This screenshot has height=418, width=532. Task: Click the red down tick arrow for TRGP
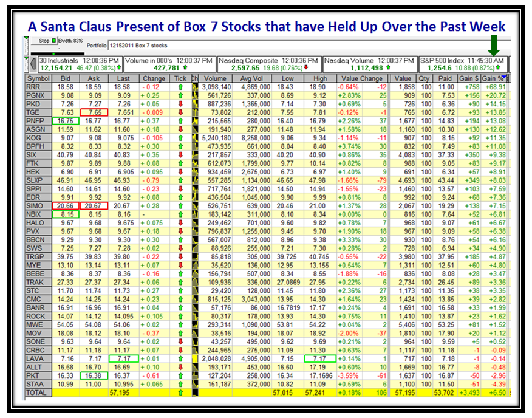180,257
